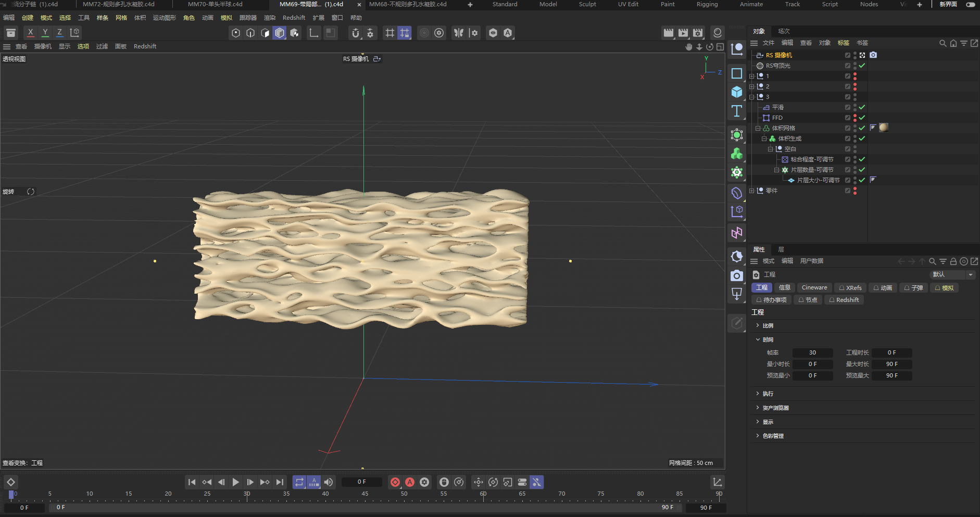Open 默认 dropdown in attributes
The image size is (980, 517).
(x=952, y=274)
